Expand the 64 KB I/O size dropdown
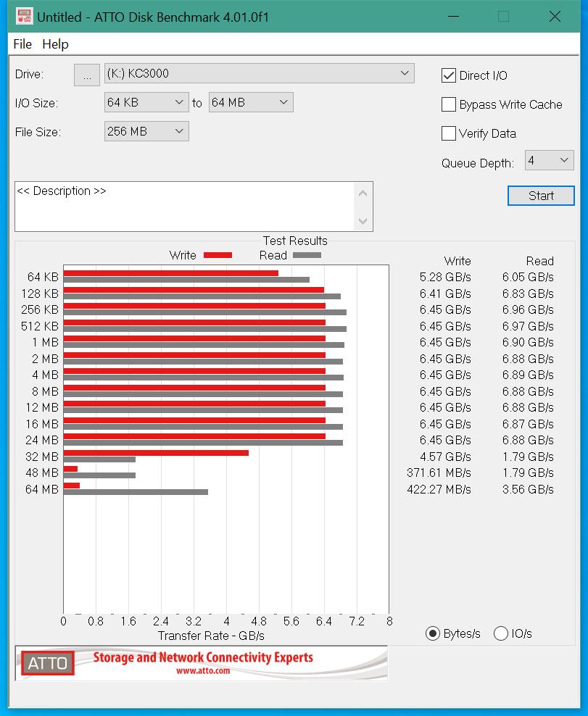The height and width of the screenshot is (716, 588). tap(146, 102)
